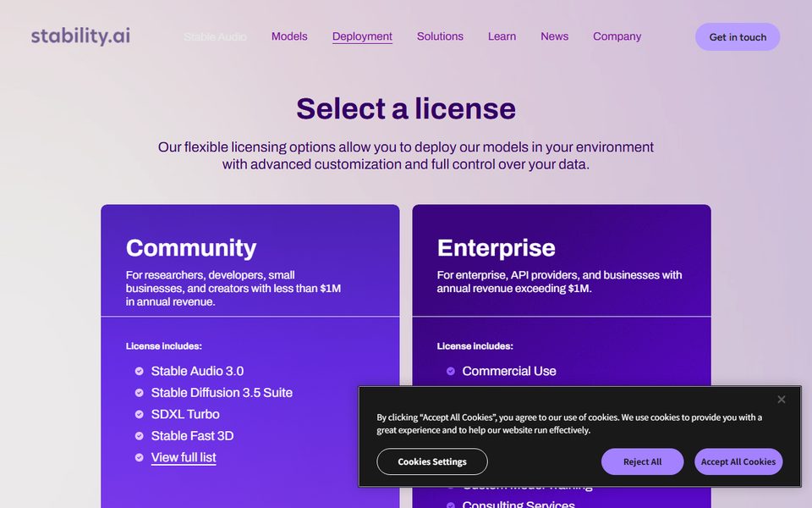This screenshot has width=812, height=508.
Task: Open the Models navigation menu
Action: (x=289, y=36)
